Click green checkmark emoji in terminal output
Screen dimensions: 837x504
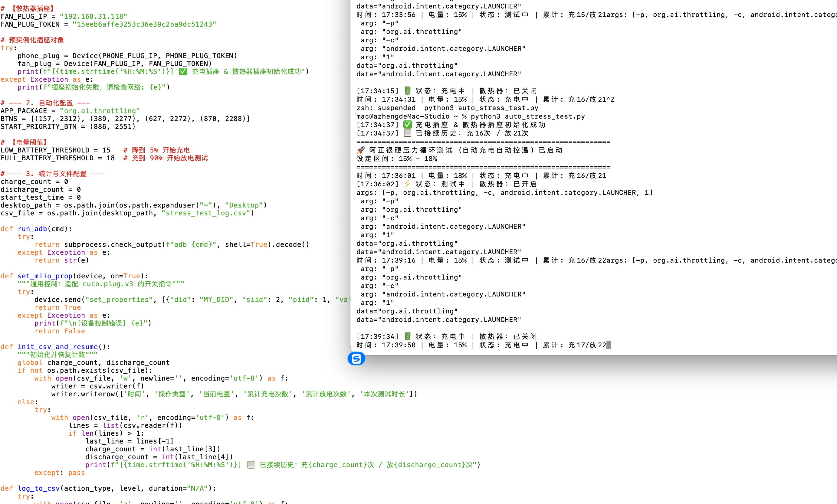click(407, 125)
